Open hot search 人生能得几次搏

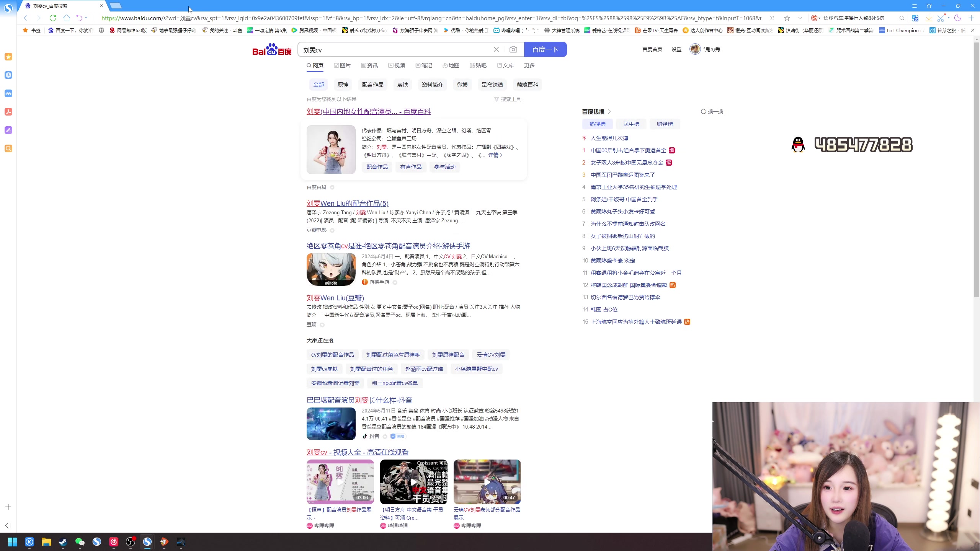click(609, 138)
